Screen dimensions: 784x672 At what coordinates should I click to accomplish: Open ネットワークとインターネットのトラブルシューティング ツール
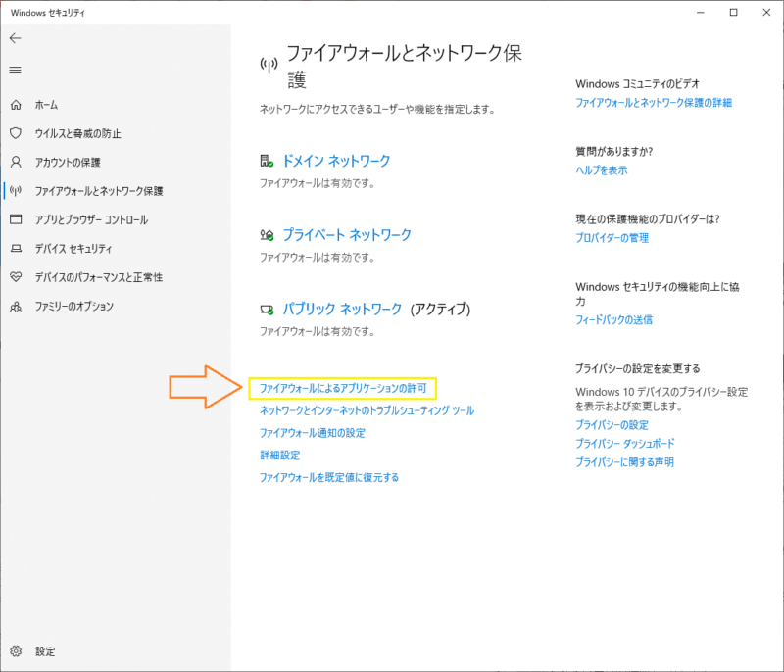pos(367,410)
